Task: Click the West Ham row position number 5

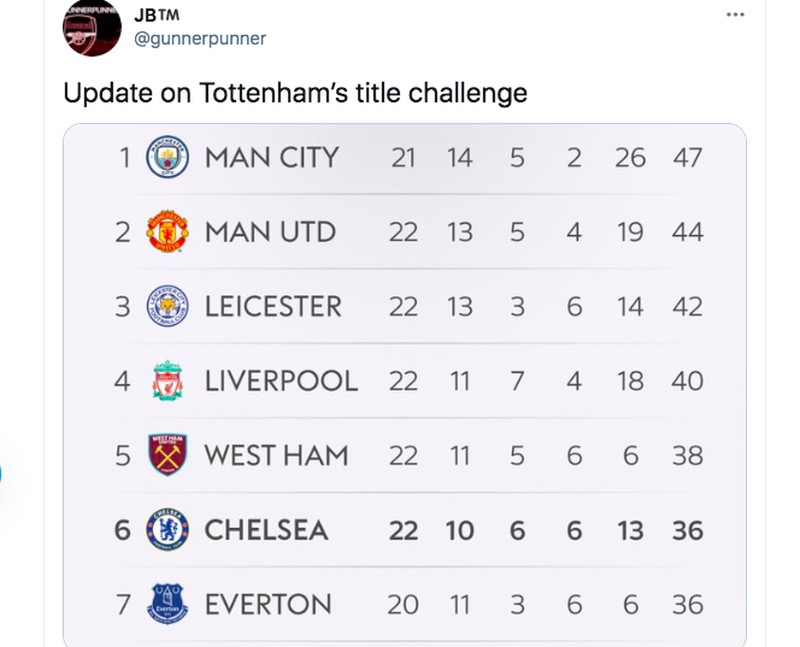Action: 121,455
